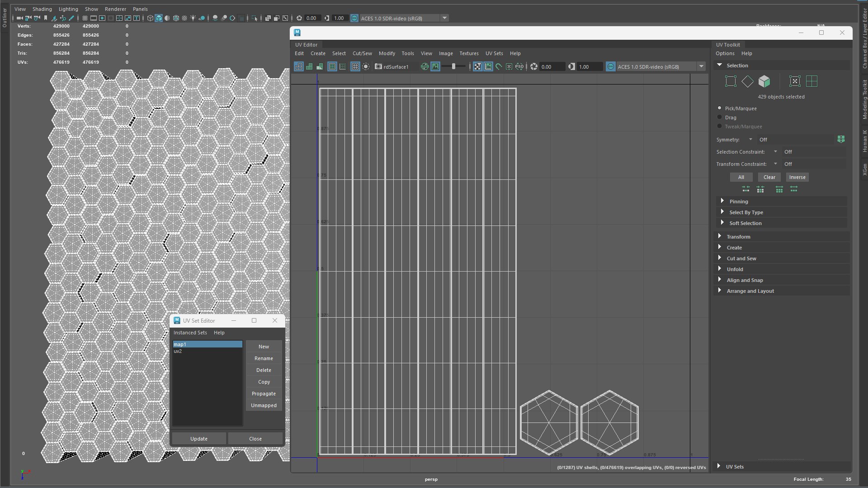Click UV Editor shaded shell display icon

pos(309,66)
